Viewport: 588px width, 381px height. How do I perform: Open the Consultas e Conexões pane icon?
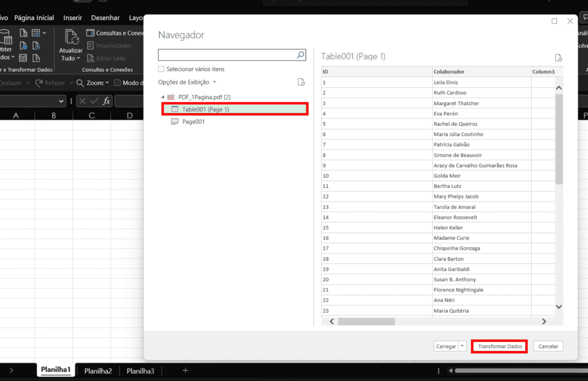click(x=90, y=33)
